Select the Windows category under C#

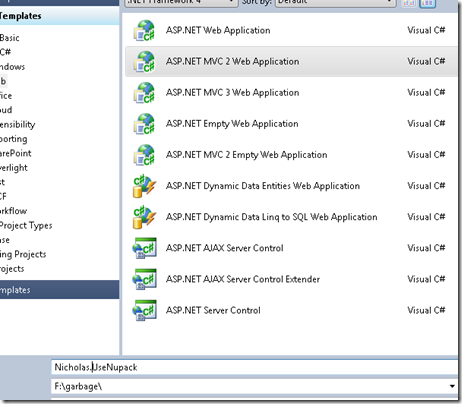coord(12,67)
